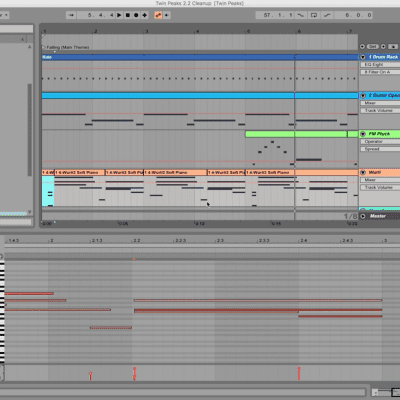Viewport: 400px width, 400px height.
Task: Stop playback with the square Stop button
Action: click(128, 15)
